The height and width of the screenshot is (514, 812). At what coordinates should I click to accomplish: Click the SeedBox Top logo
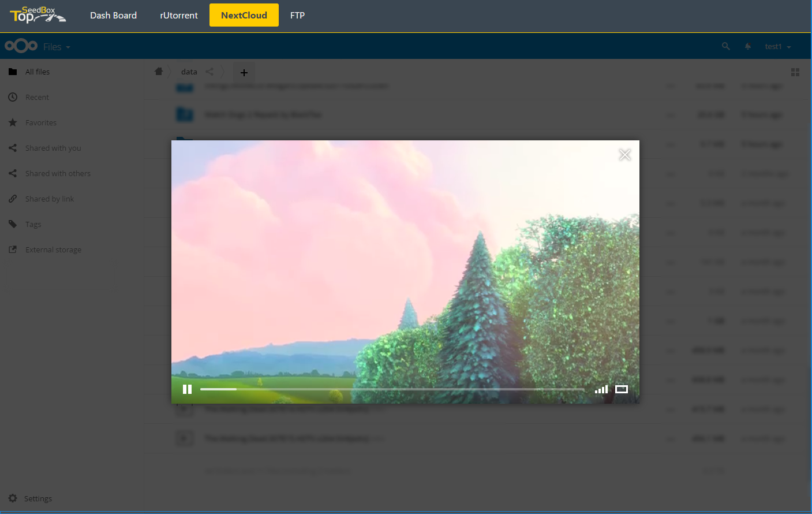click(x=38, y=15)
